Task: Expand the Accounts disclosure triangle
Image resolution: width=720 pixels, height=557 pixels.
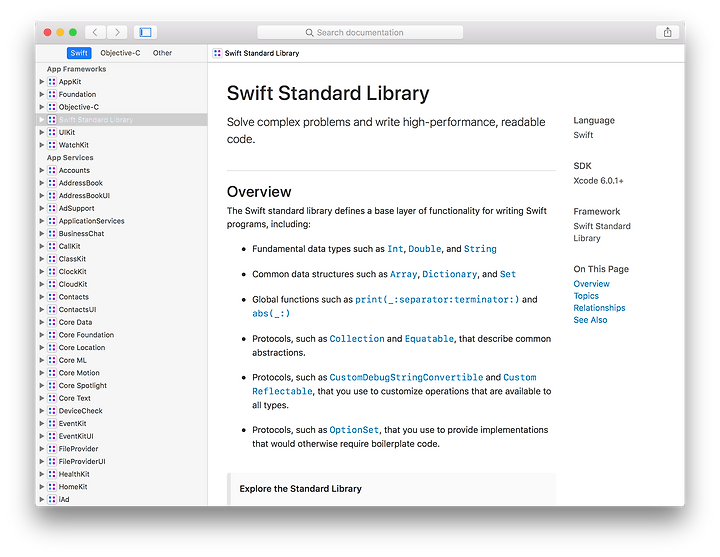Action: click(42, 170)
